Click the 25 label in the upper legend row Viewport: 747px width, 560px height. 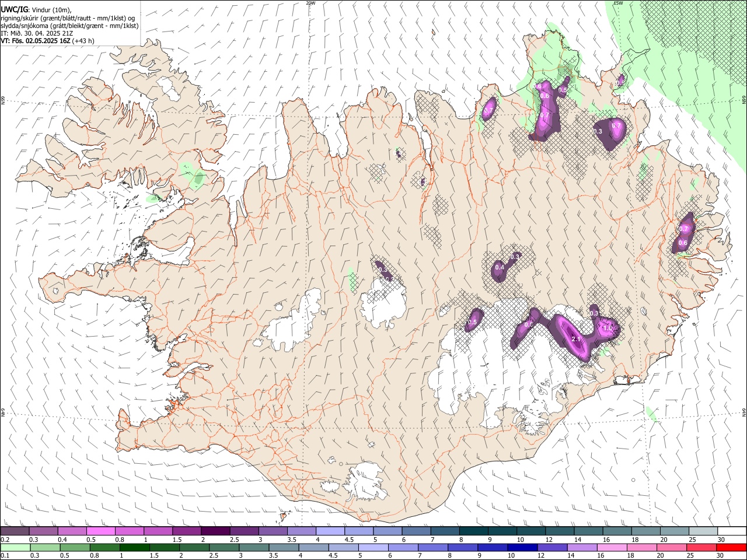(x=692, y=540)
